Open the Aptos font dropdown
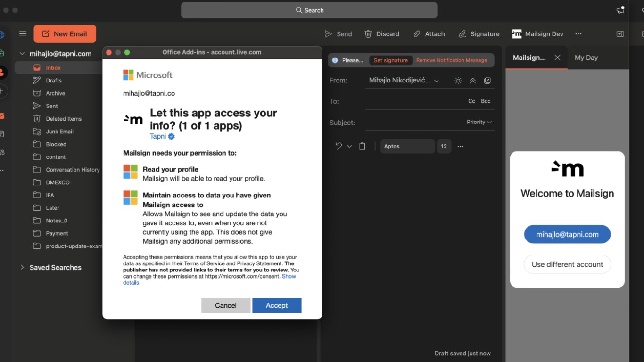The height and width of the screenshot is (362, 644). point(408,146)
